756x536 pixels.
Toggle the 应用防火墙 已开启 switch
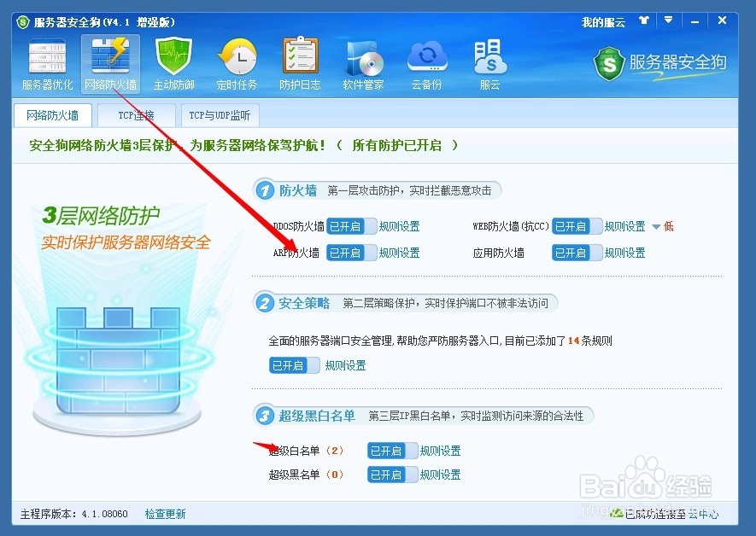tap(577, 253)
